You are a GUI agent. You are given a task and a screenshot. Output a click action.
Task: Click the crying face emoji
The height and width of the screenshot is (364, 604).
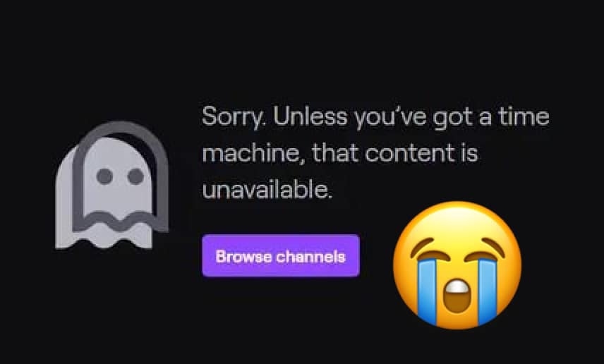click(457, 265)
